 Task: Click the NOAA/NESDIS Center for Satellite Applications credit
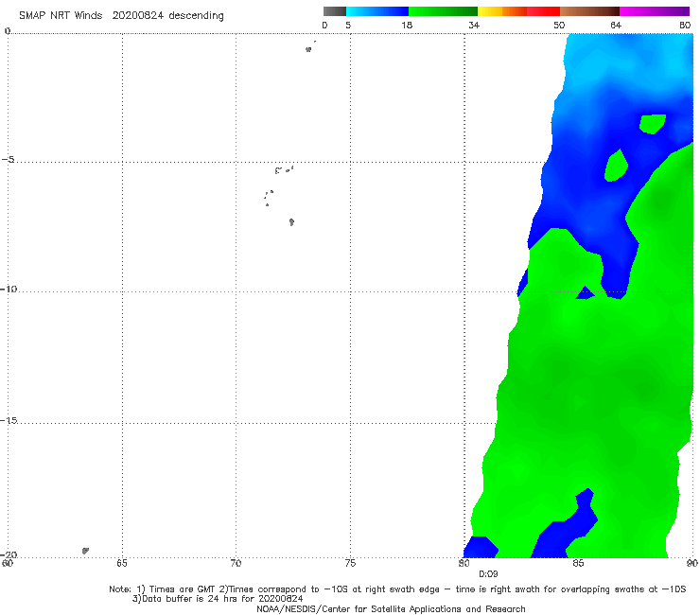point(391,609)
